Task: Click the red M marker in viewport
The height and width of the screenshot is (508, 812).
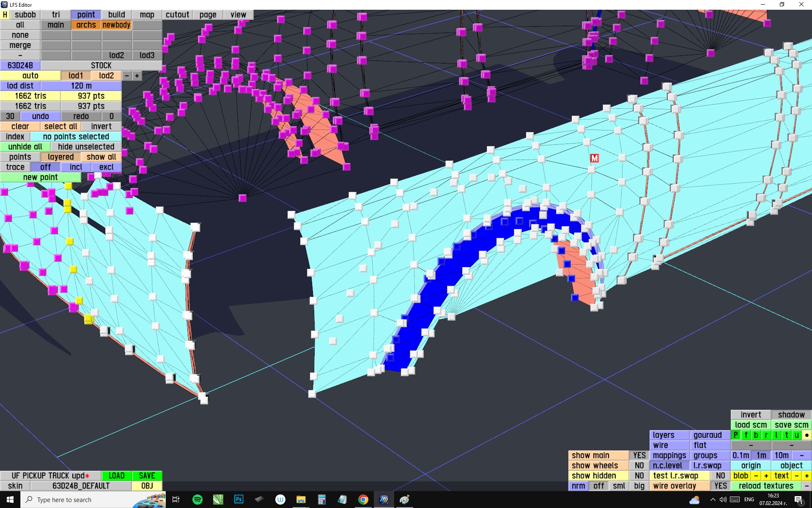Action: (x=594, y=158)
